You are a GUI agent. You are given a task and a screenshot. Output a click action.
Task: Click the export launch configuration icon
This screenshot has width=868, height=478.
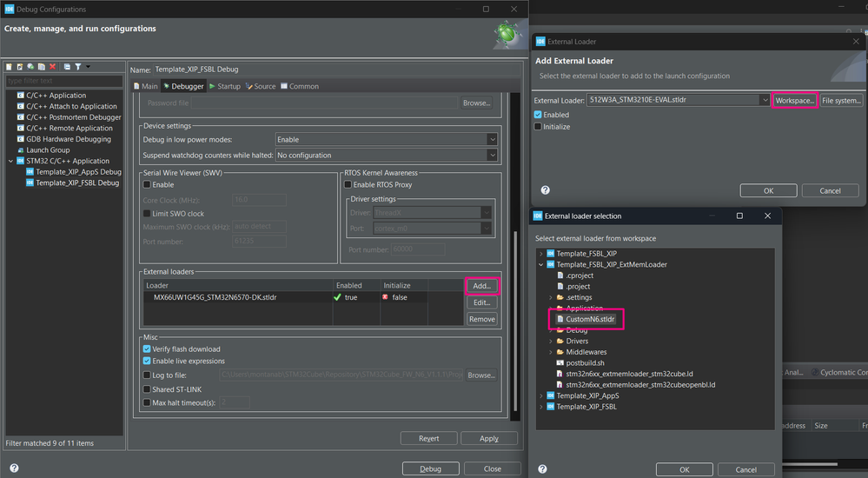[x=30, y=66]
